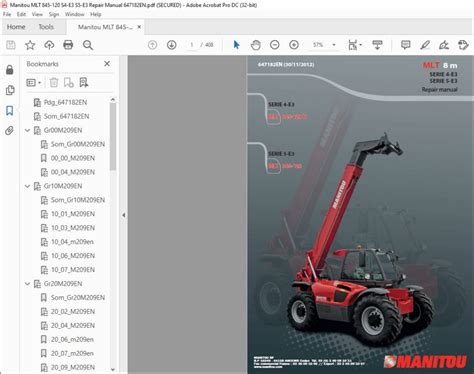Open the Fill and Sign tool
This screenshot has width=474, height=374.
click(x=444, y=45)
